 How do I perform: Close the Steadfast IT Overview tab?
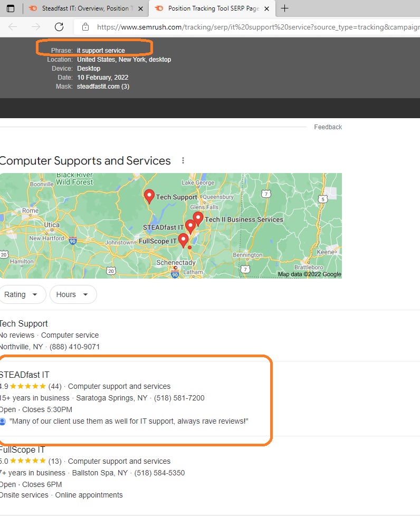coord(140,8)
